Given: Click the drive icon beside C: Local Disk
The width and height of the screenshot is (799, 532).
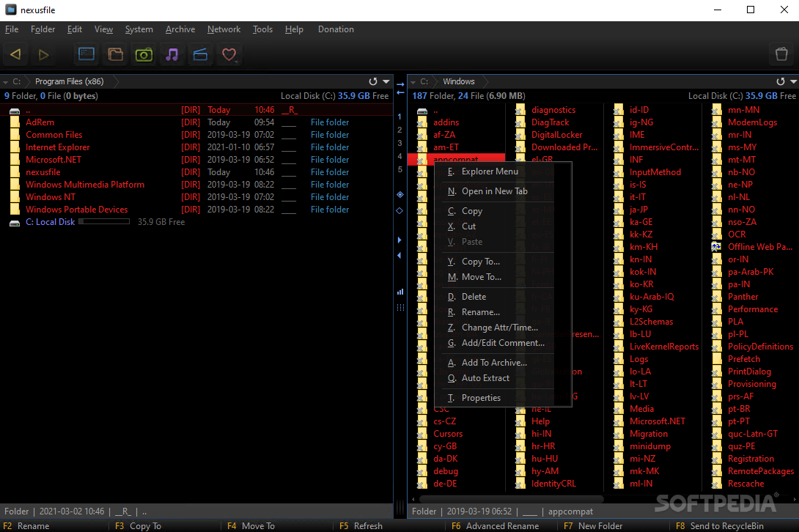Looking at the screenshot, I should point(15,223).
